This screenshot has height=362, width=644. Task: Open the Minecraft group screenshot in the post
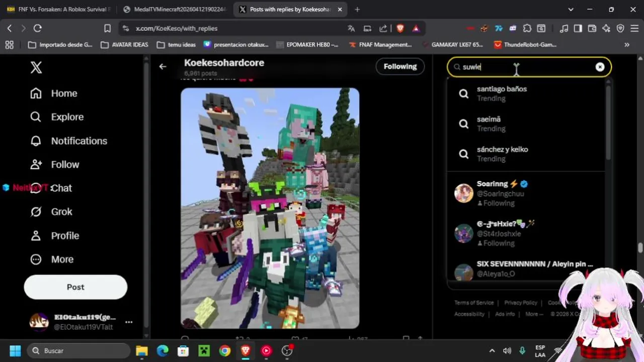(x=270, y=208)
